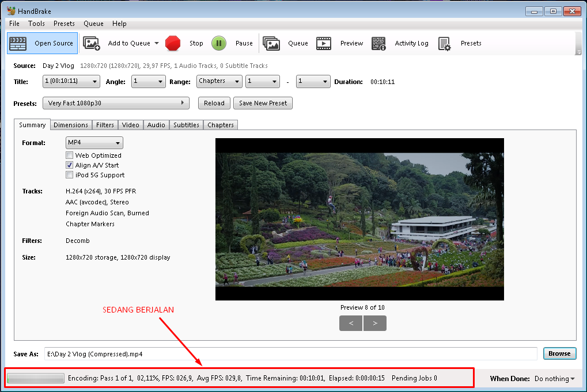Open the Format MP4 dropdown
Screen dimensions: 587x392
point(94,143)
